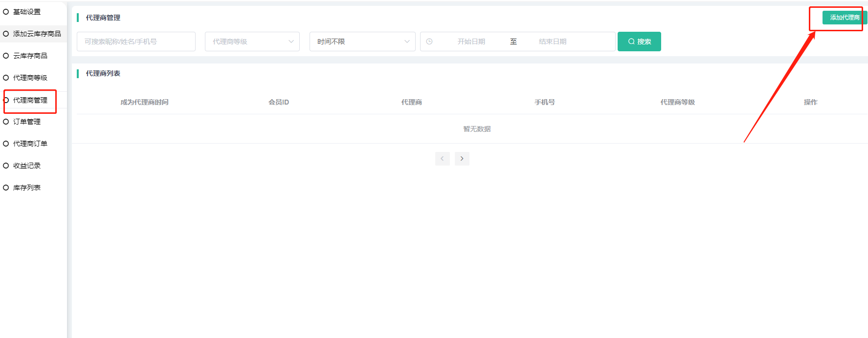This screenshot has width=868, height=338.
Task: Go to previous page arrow
Action: (x=442, y=159)
